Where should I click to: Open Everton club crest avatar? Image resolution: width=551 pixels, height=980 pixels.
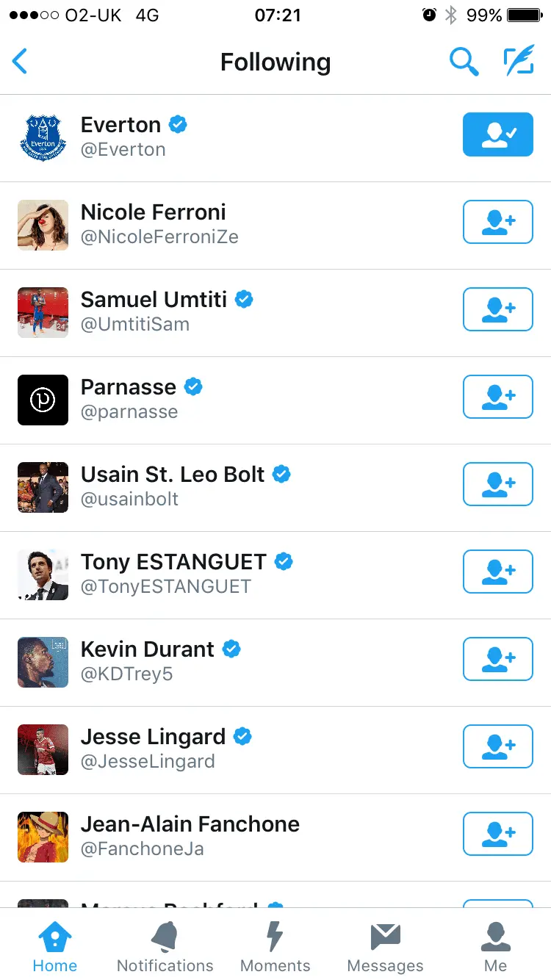point(43,137)
